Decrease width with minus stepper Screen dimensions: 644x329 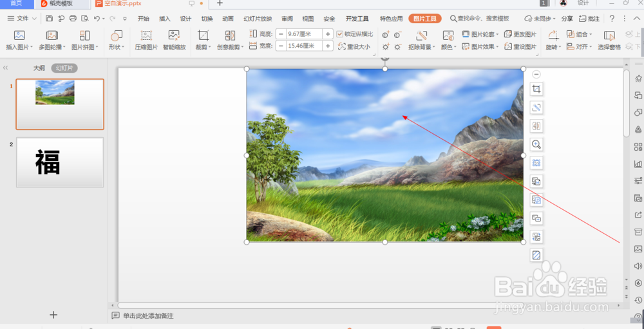(281, 46)
